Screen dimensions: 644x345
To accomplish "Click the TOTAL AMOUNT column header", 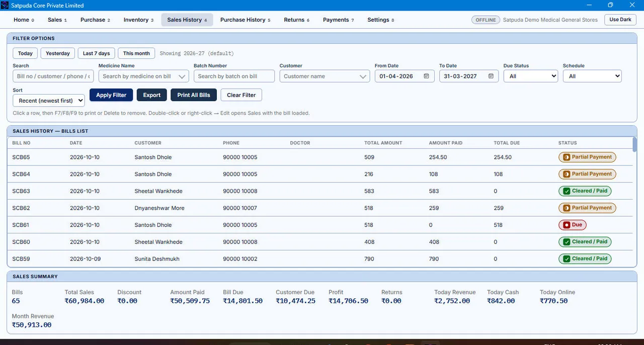I will (x=383, y=143).
